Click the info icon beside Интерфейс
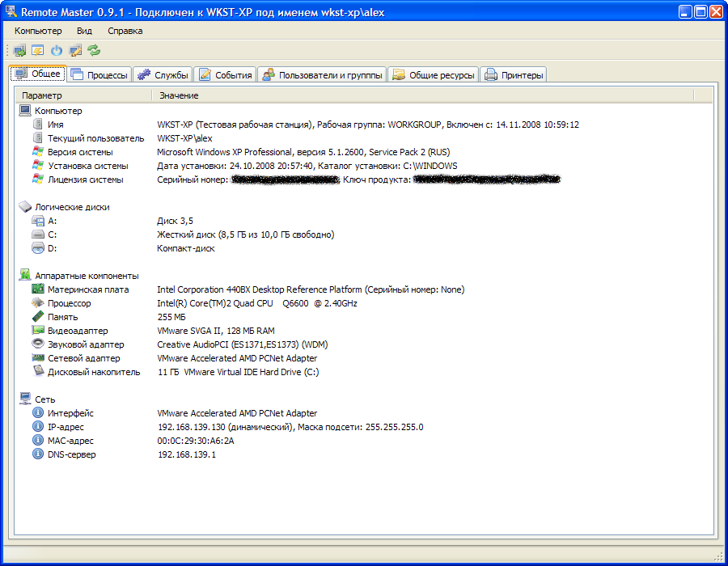 click(x=38, y=412)
